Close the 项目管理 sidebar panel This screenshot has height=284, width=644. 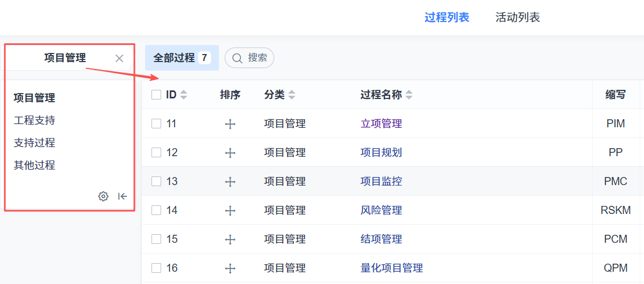(x=119, y=58)
